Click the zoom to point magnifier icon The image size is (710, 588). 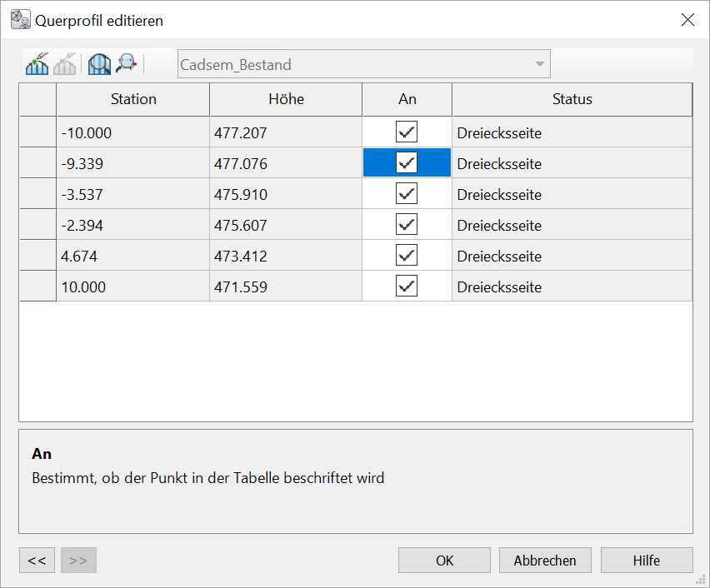pos(127,64)
